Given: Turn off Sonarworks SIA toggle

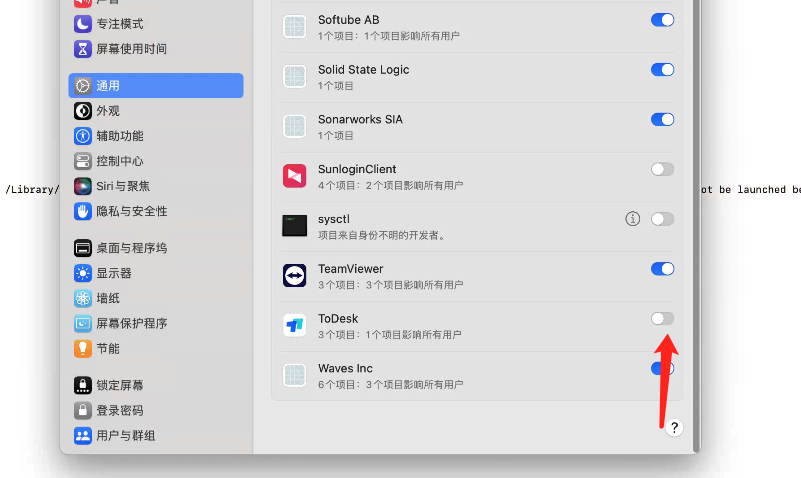Looking at the screenshot, I should click(663, 120).
